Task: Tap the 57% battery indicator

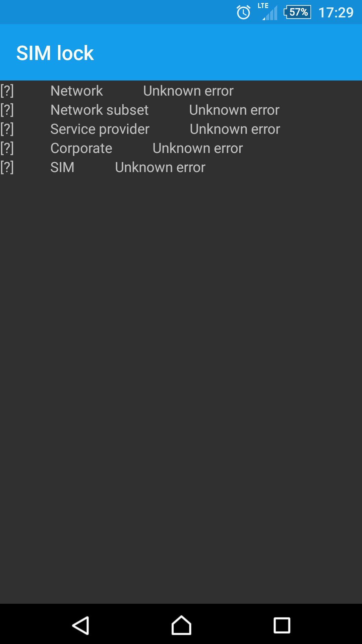Action: pos(297,12)
